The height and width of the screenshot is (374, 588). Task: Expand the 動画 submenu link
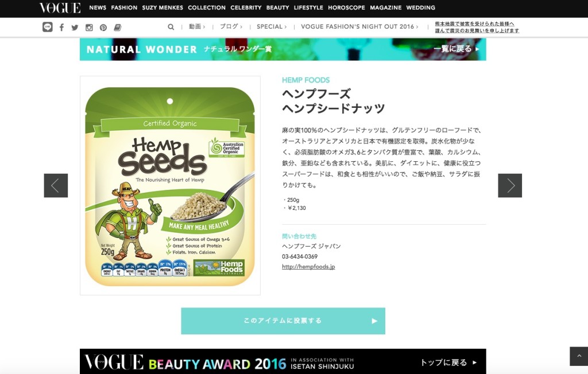tap(197, 26)
